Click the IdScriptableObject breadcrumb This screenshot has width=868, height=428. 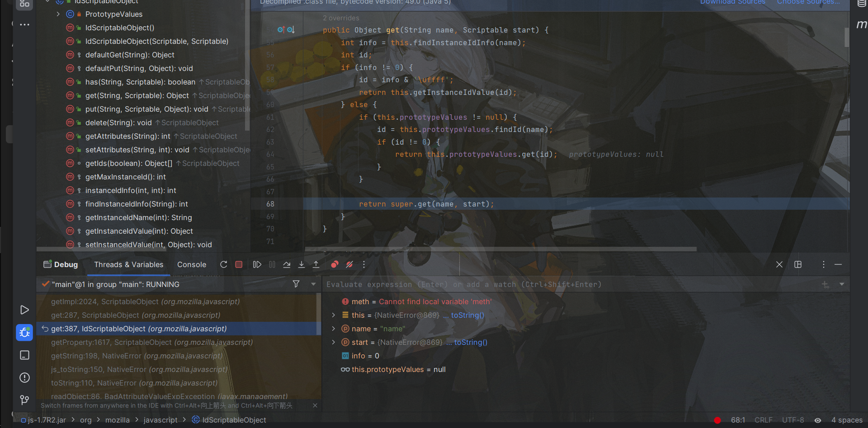point(229,420)
